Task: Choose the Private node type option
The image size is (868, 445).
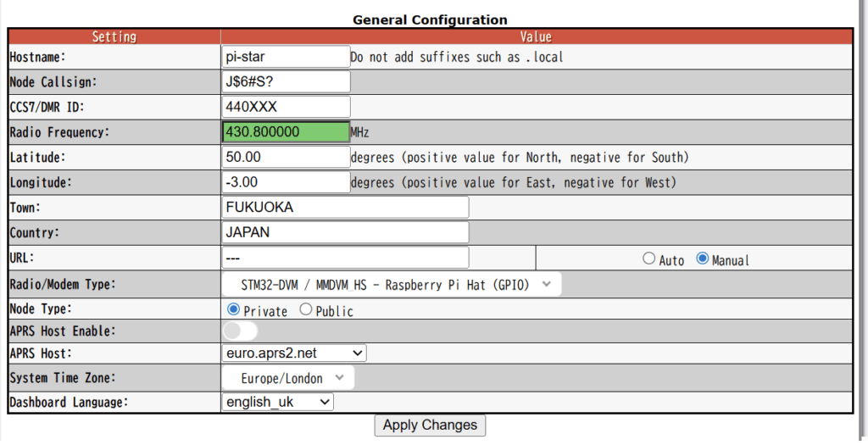Action: click(234, 309)
